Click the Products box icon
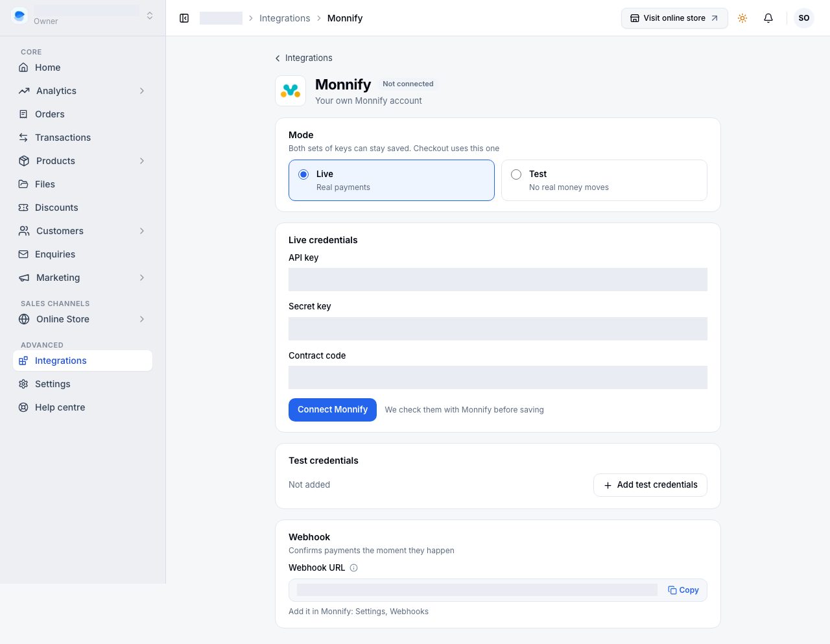The height and width of the screenshot is (644, 830). 24,161
